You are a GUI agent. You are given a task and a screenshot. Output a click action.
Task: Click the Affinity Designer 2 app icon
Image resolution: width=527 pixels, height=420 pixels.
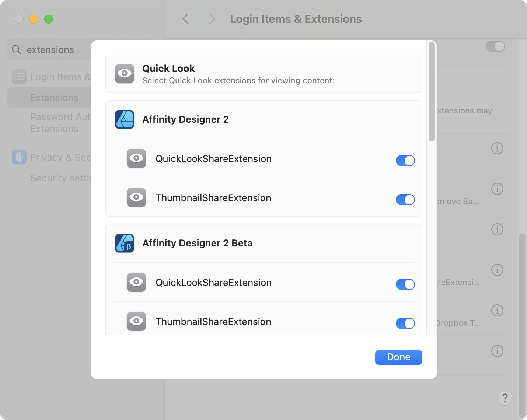[x=125, y=119]
